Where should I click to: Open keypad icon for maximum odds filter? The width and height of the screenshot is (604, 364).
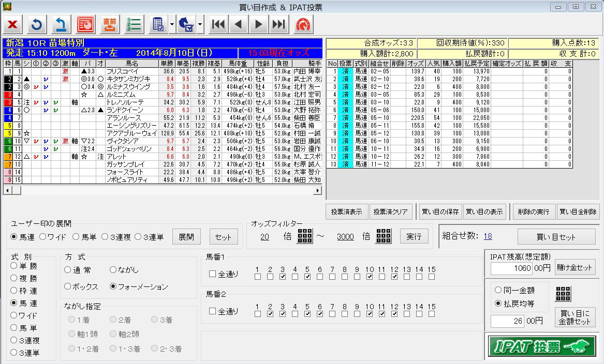(x=384, y=236)
